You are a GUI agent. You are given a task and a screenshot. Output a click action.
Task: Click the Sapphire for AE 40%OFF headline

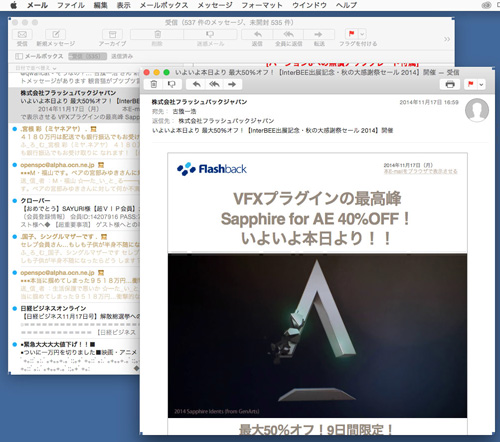(315, 219)
